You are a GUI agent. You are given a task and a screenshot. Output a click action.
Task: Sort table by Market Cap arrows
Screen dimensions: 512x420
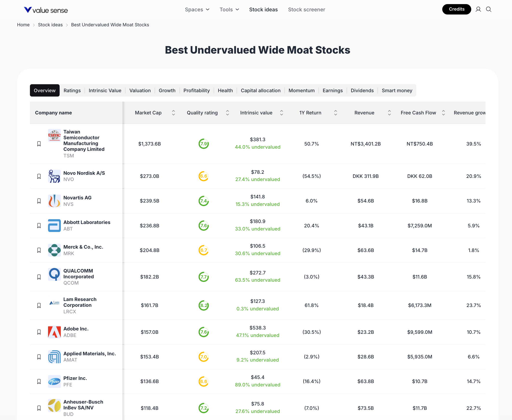pos(173,113)
